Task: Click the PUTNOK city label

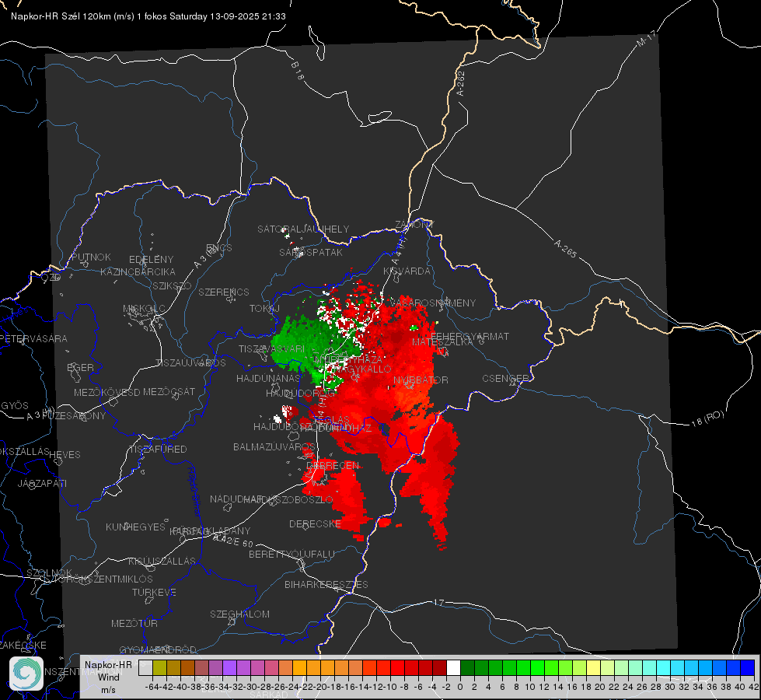Action: click(91, 257)
